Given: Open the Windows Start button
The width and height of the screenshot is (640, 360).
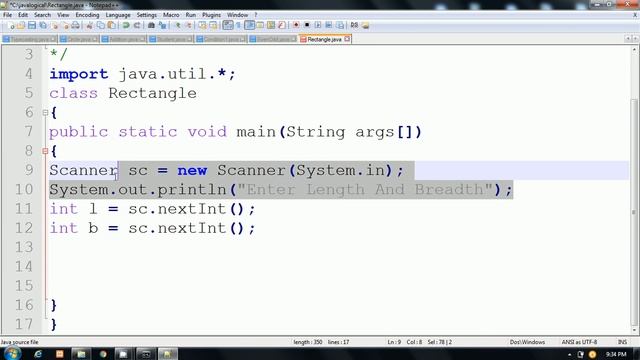Looking at the screenshot, I should 12,353.
